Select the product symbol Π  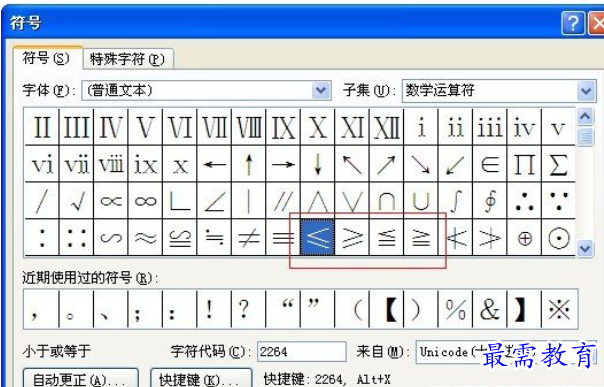click(x=524, y=164)
